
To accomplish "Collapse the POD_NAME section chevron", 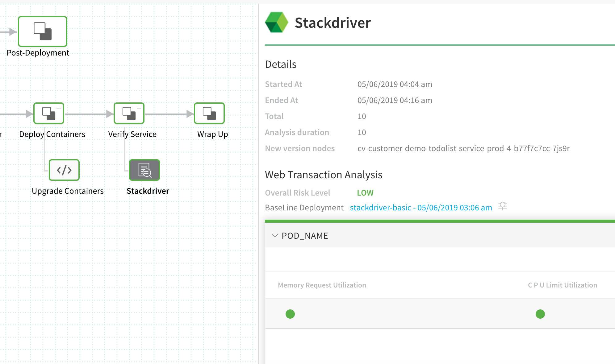I will coord(275,235).
